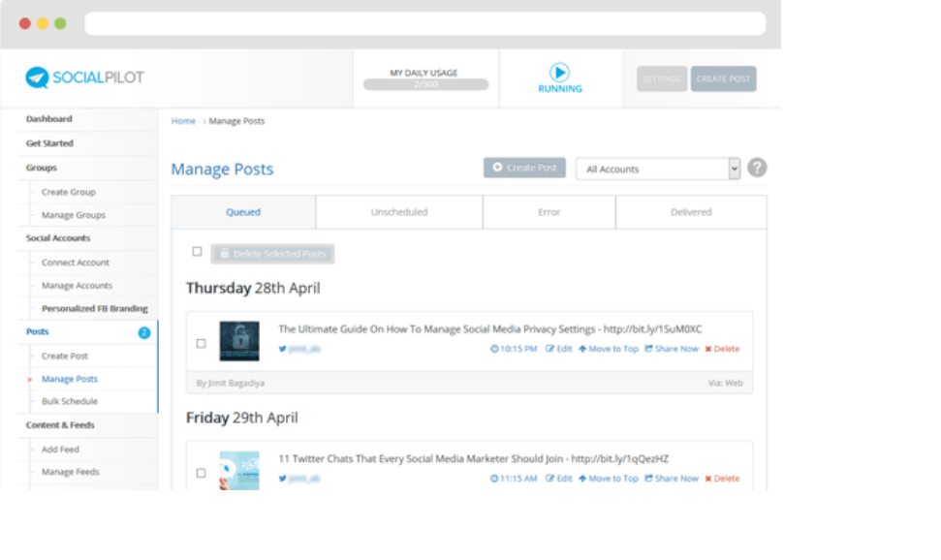Image resolution: width=941 pixels, height=560 pixels.
Task: Delete the Privacy Settings post
Action: coord(723,349)
